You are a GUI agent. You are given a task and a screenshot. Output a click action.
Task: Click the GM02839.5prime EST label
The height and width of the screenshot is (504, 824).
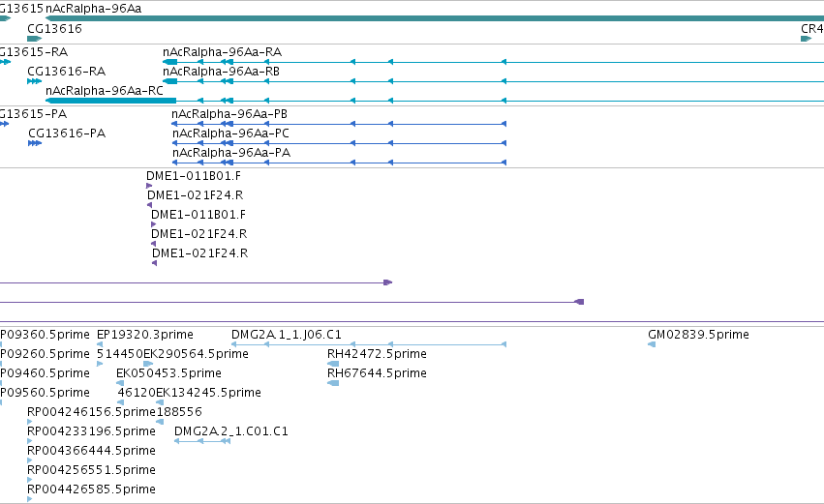(698, 335)
